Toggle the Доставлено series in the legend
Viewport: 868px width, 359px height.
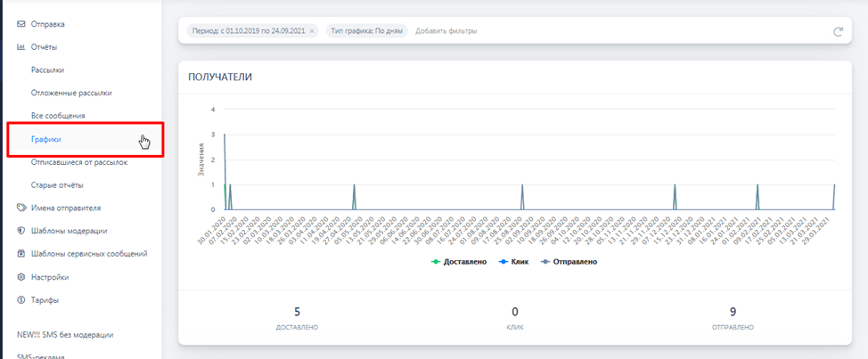459,262
